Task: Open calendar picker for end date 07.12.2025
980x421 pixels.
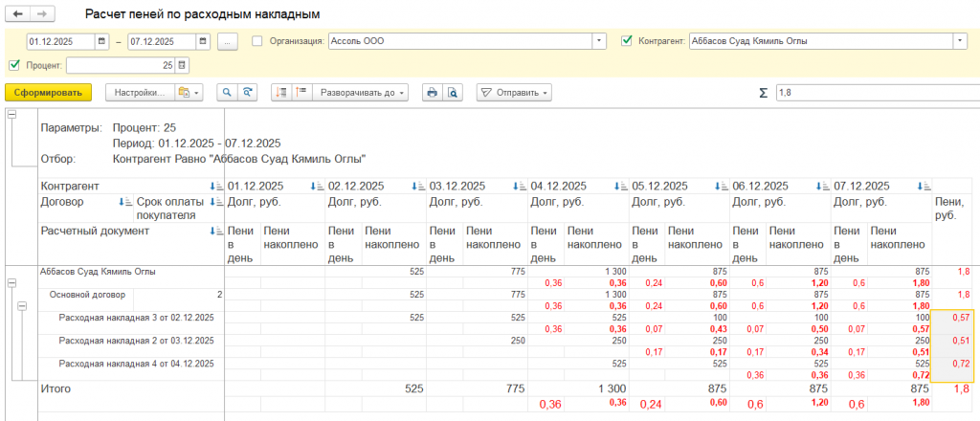Action: point(202,41)
